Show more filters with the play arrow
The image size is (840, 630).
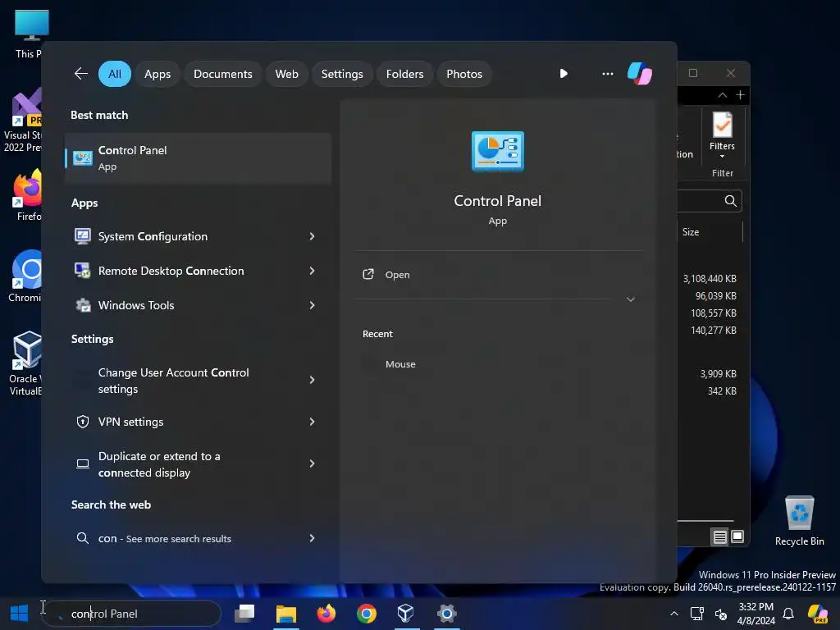click(x=564, y=73)
